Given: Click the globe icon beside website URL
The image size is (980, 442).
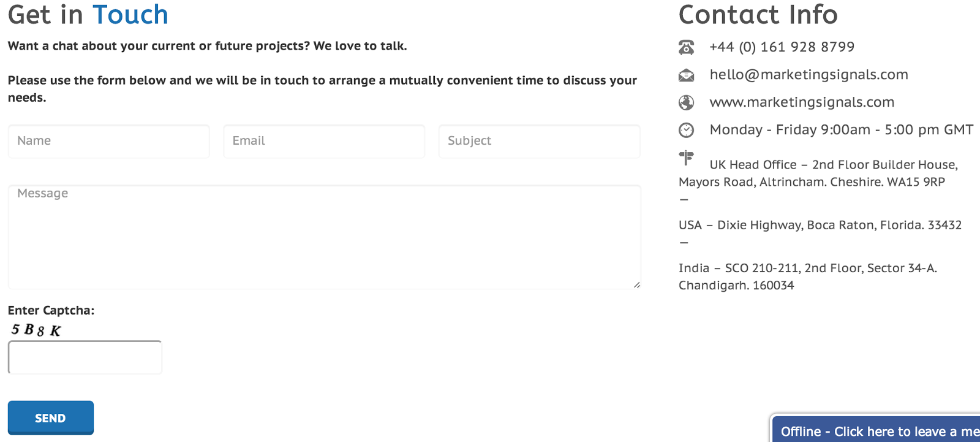Looking at the screenshot, I should pos(686,102).
